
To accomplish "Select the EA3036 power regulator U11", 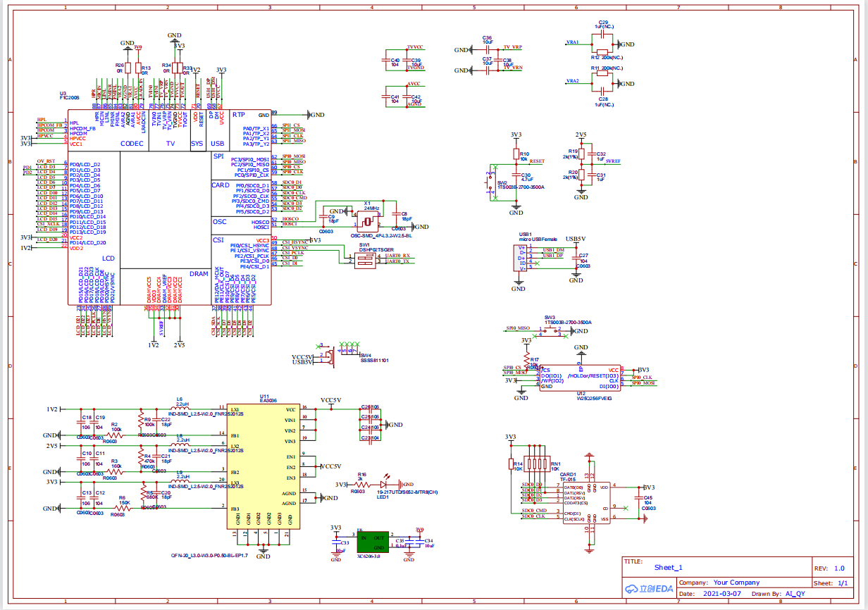I will [263, 465].
